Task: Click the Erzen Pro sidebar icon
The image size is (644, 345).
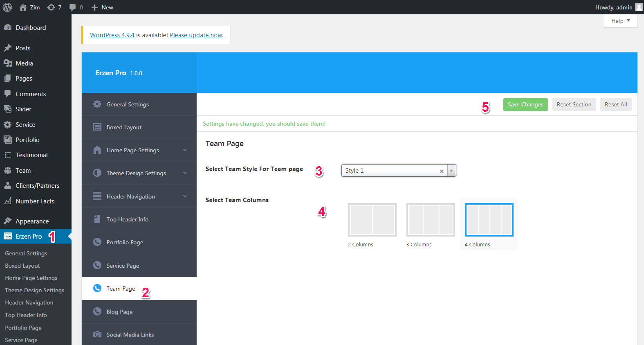Action: click(7, 236)
